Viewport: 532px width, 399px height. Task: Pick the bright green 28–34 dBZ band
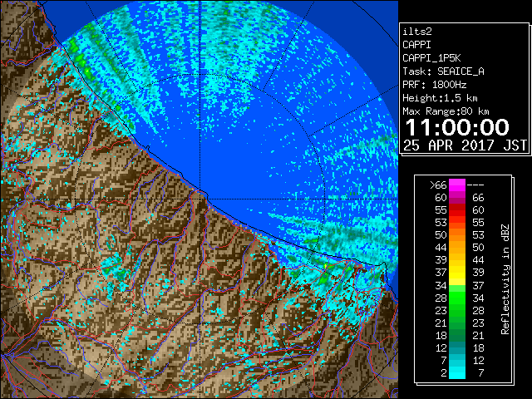tap(457, 298)
